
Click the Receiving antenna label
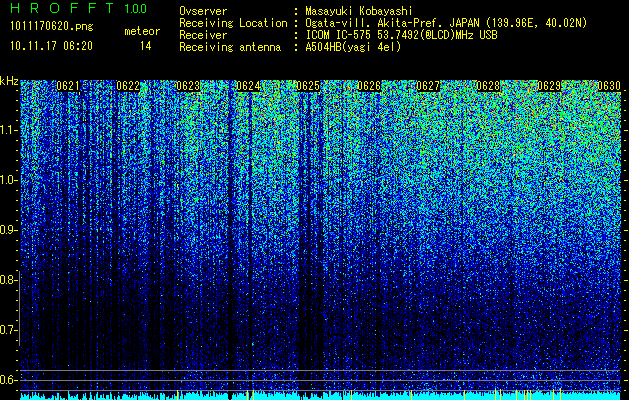pyautogui.click(x=230, y=47)
